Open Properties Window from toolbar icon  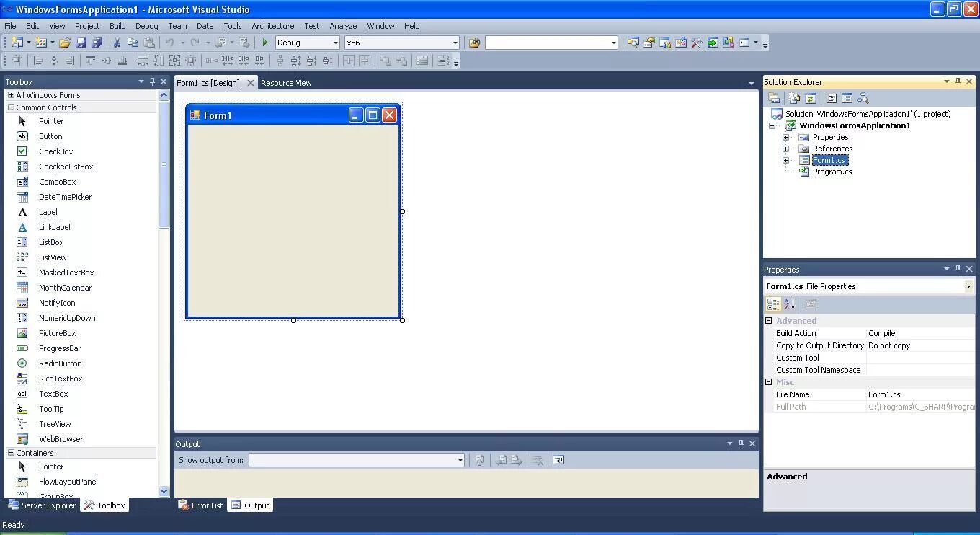[x=649, y=43]
